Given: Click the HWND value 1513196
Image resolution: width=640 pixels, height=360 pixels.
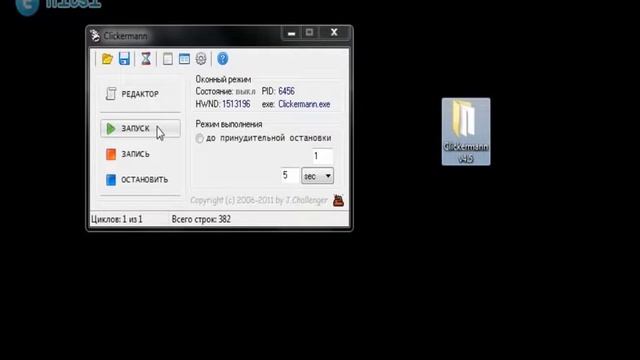Looking at the screenshot, I should [236, 104].
